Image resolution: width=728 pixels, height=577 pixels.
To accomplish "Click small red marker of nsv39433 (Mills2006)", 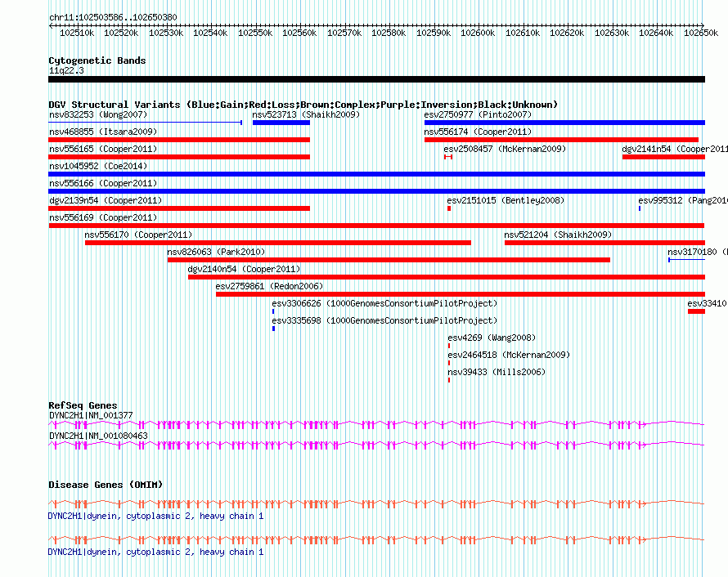I will click(449, 380).
